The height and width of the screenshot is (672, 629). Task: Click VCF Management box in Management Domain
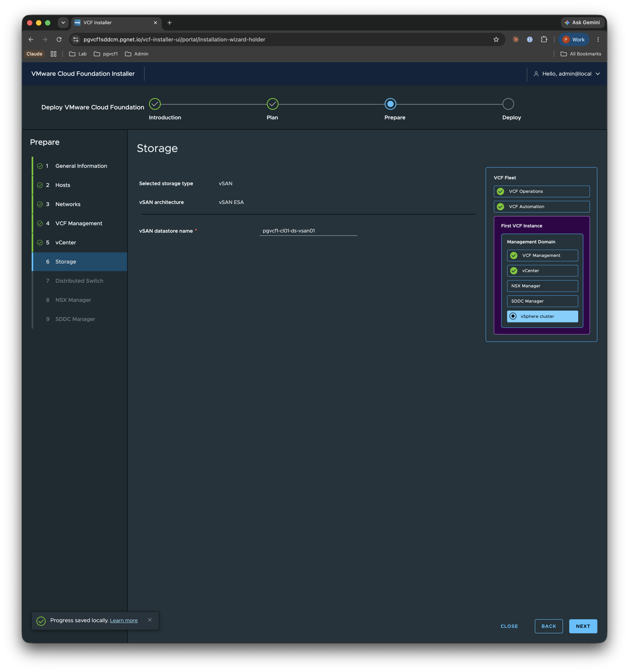(542, 256)
